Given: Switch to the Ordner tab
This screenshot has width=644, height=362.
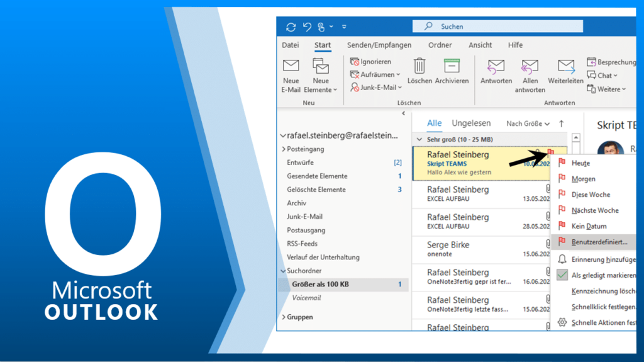Looking at the screenshot, I should (x=440, y=45).
